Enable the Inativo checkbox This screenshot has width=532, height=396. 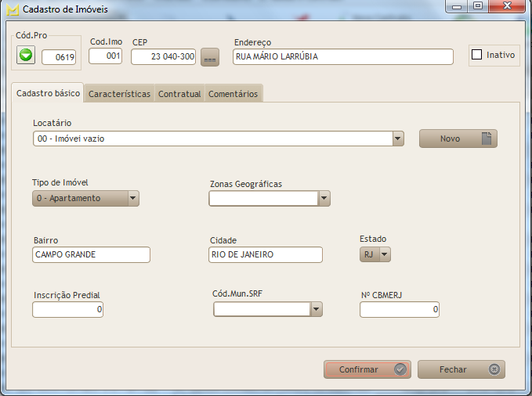click(x=476, y=55)
